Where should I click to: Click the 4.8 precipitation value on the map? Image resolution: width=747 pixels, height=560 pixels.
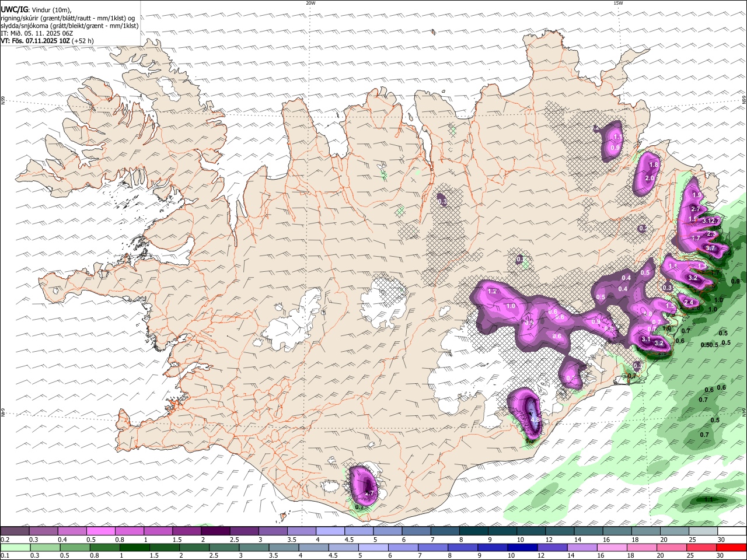click(x=535, y=419)
